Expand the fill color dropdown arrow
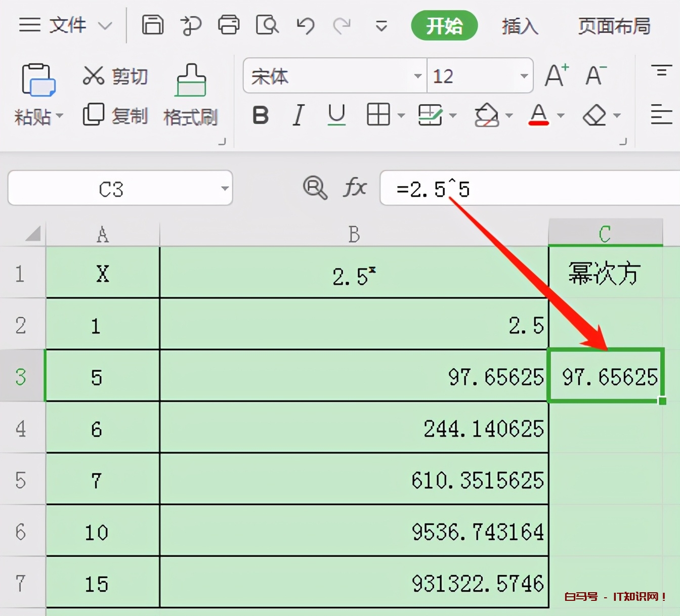 tap(509, 116)
